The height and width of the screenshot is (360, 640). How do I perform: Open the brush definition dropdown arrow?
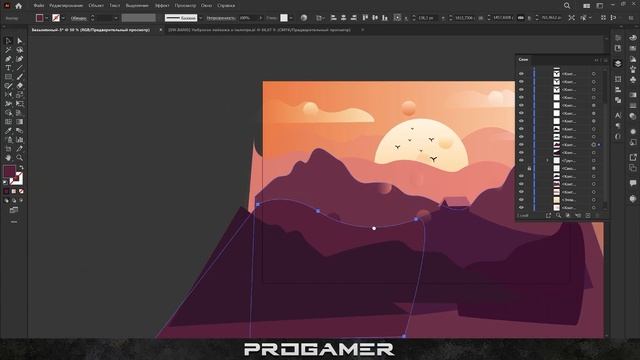pyautogui.click(x=200, y=18)
